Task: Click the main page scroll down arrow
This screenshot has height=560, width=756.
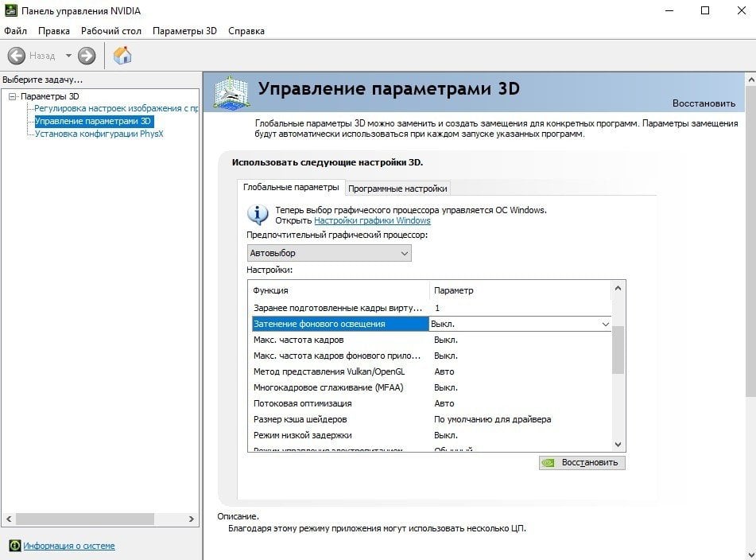Action: click(x=750, y=554)
